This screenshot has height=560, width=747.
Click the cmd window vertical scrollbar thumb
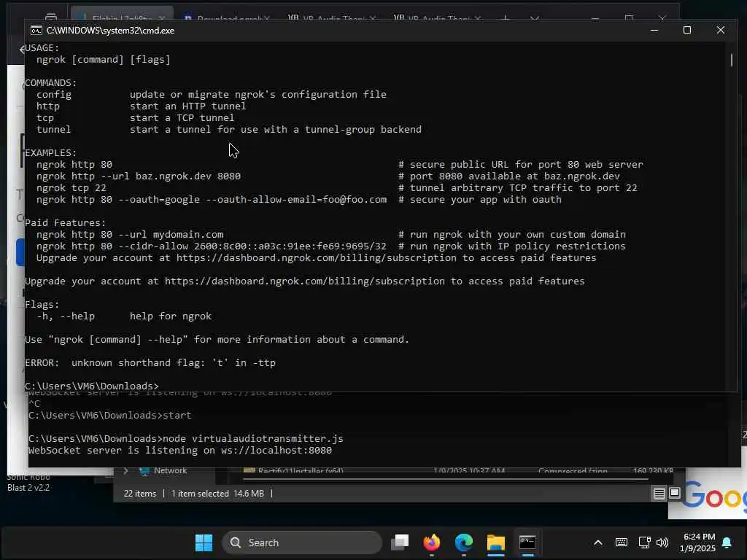click(732, 60)
